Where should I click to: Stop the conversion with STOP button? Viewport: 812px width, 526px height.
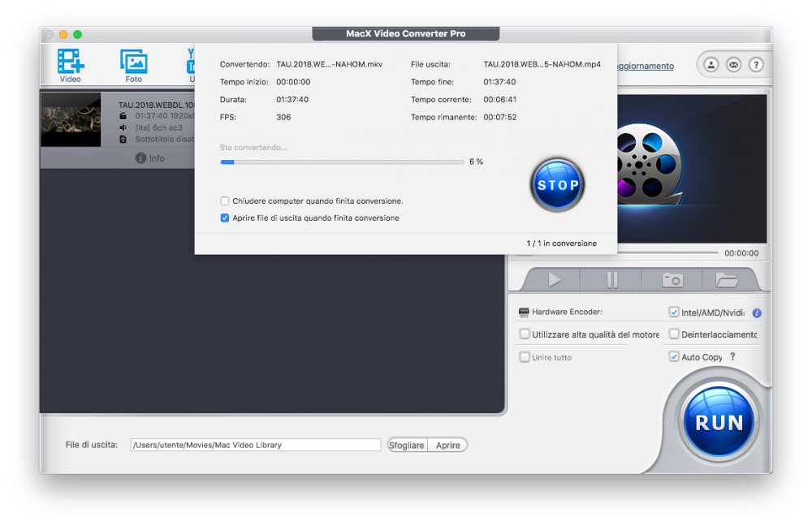click(557, 185)
